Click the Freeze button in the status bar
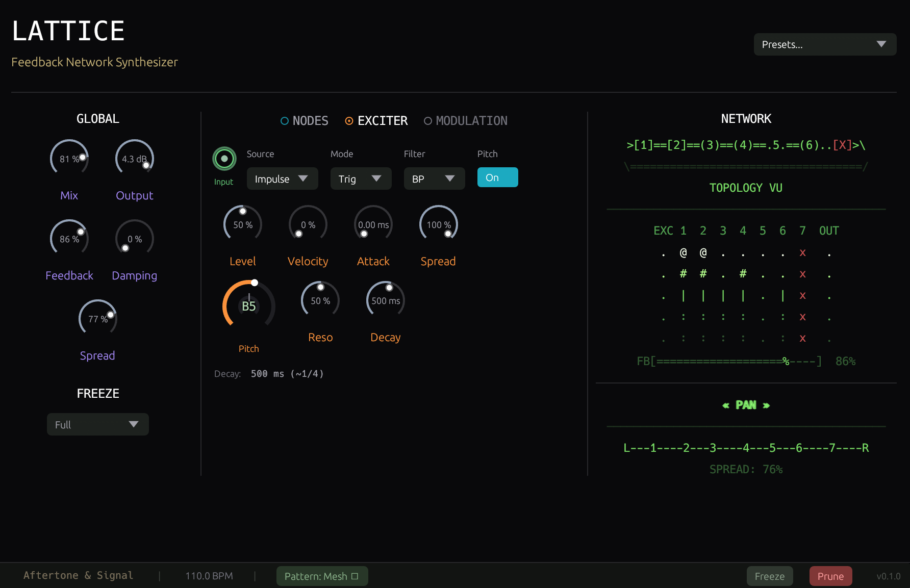 pos(769,576)
